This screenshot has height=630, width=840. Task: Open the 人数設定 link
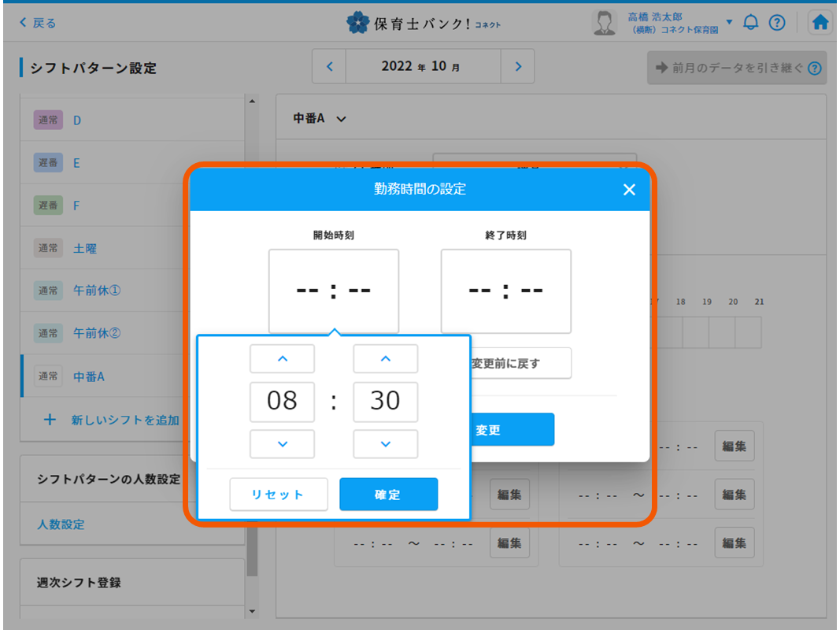coord(61,524)
